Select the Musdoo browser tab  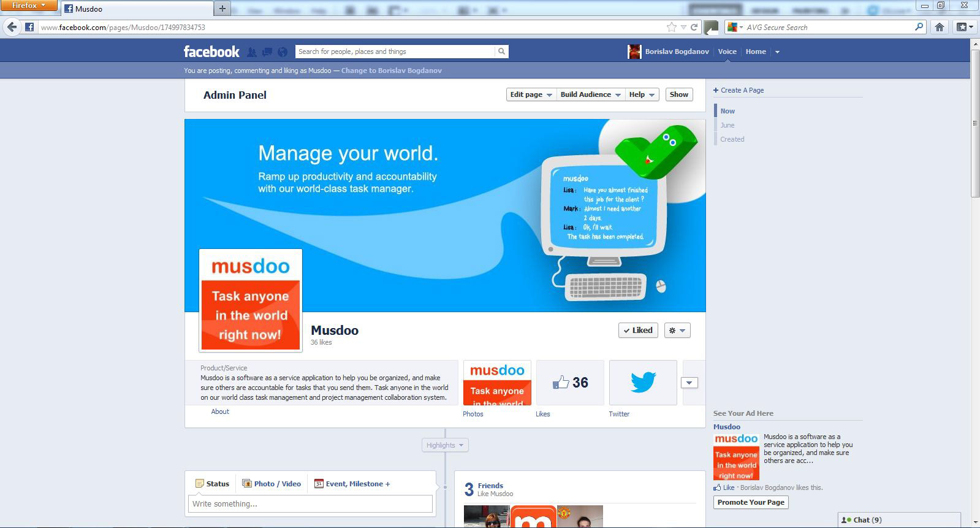point(137,9)
